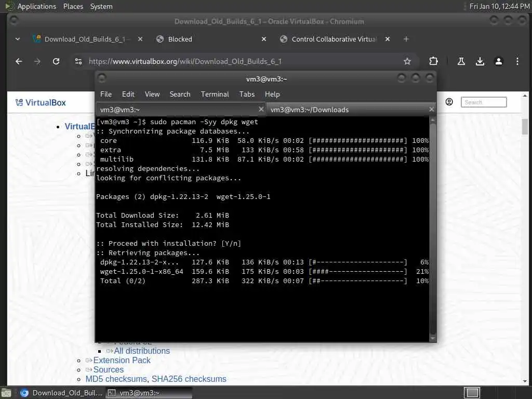Image resolution: width=532 pixels, height=399 pixels.
Task: Open the Applications menu
Action: [37, 6]
